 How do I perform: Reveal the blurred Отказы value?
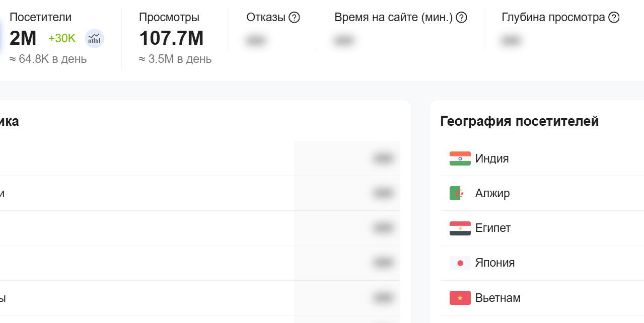click(x=256, y=41)
